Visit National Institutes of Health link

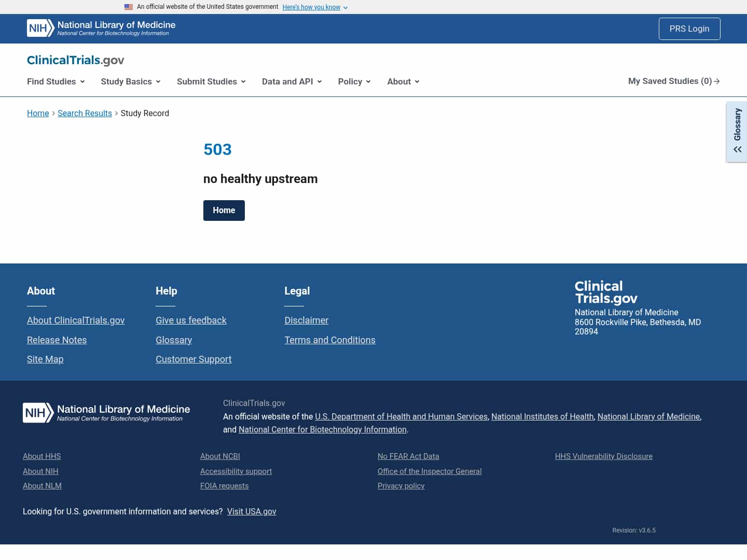point(543,416)
